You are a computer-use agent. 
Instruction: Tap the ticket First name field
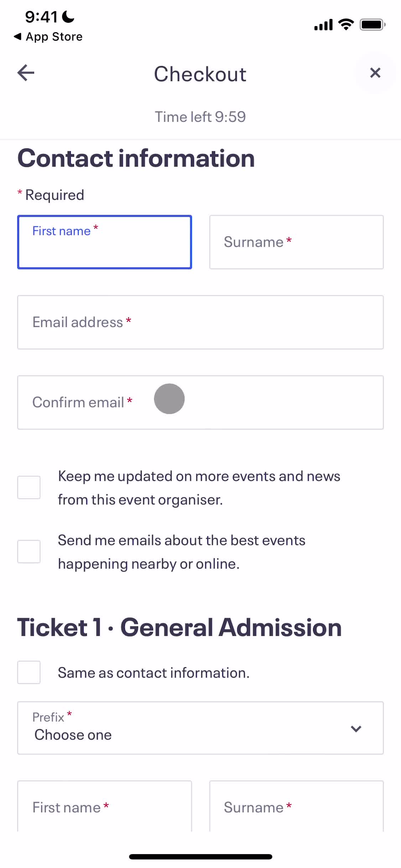104,807
